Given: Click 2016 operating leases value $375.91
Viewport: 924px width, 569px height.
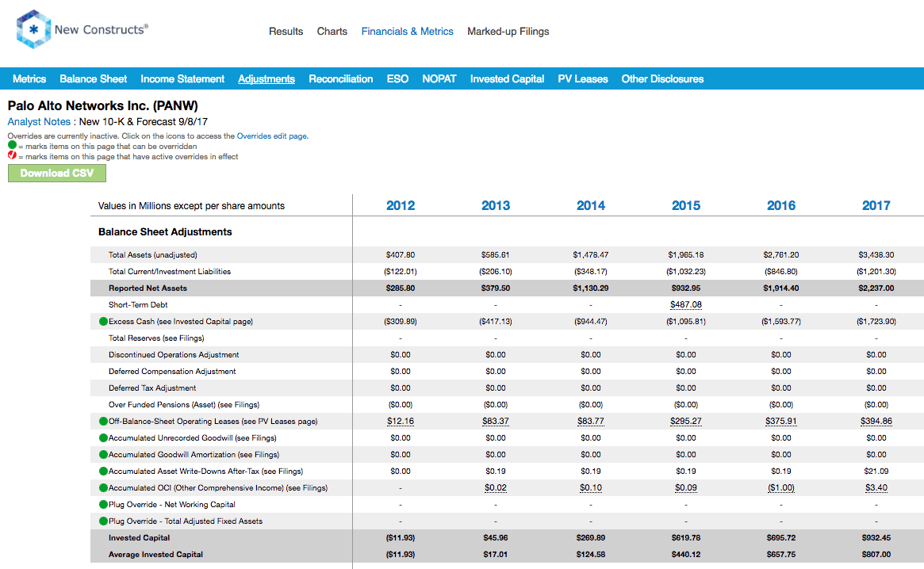Looking at the screenshot, I should (x=781, y=421).
